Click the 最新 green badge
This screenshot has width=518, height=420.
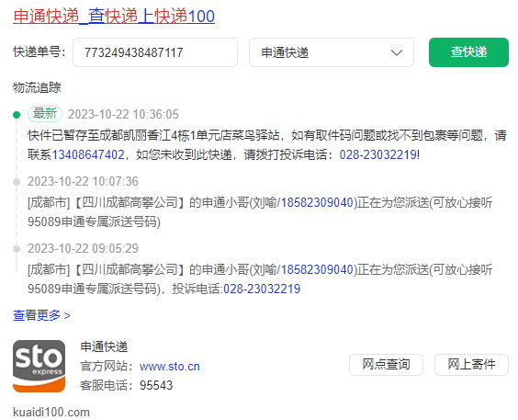click(x=45, y=114)
